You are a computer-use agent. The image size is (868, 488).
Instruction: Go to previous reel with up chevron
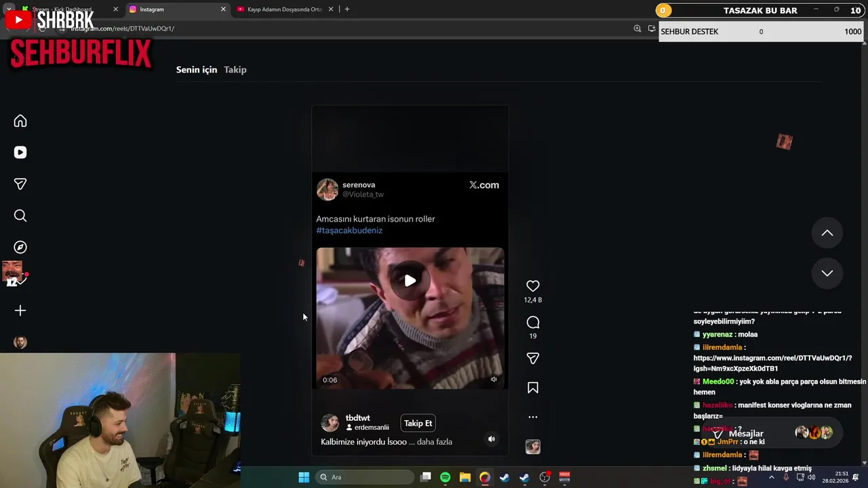(827, 233)
